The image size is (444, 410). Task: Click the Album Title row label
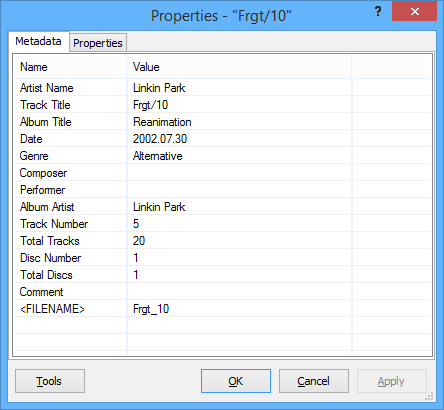[x=46, y=122]
